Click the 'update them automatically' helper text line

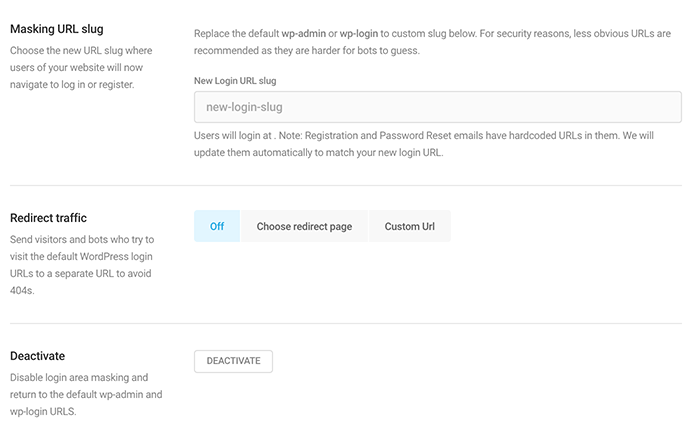(x=318, y=153)
